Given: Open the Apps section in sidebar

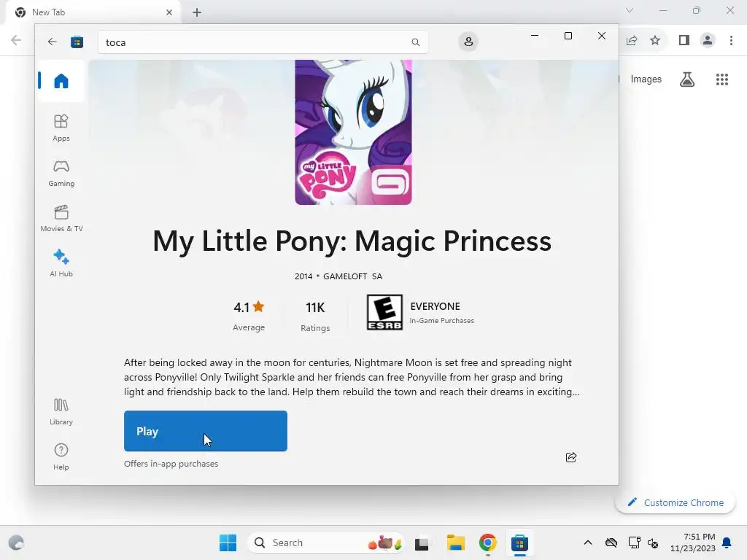Looking at the screenshot, I should click(x=61, y=128).
